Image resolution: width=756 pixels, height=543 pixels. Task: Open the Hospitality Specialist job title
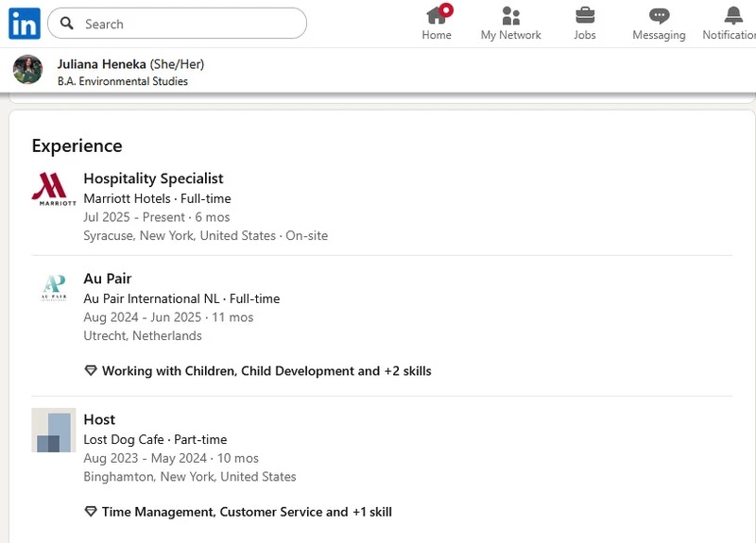pyautogui.click(x=153, y=178)
